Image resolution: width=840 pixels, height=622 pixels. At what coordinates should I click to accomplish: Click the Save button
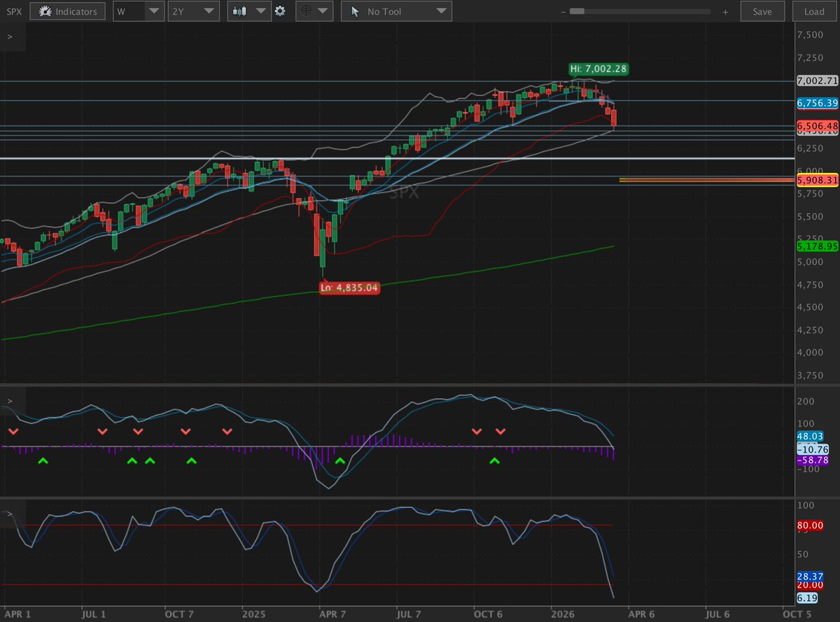[762, 11]
